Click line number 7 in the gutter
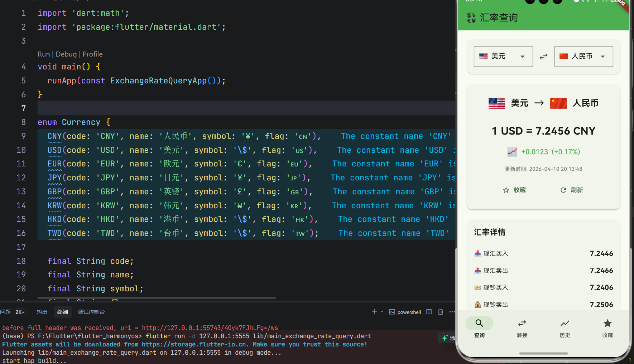634x364 pixels. point(24,108)
